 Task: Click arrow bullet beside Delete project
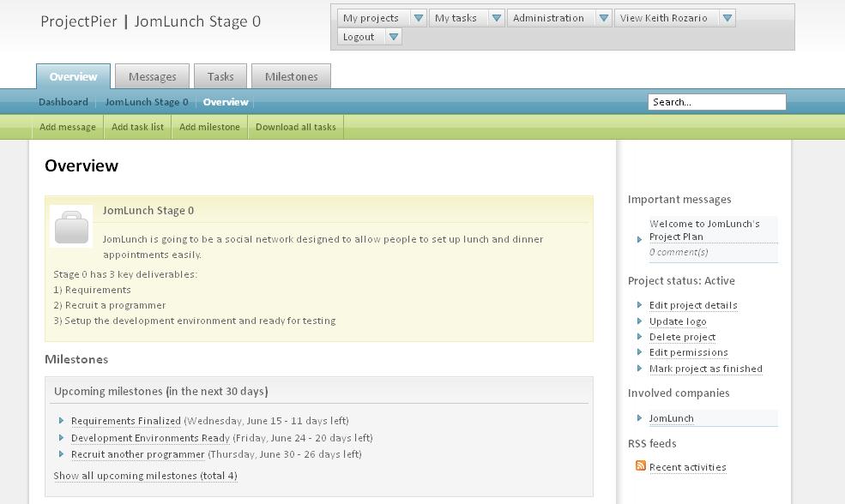639,337
